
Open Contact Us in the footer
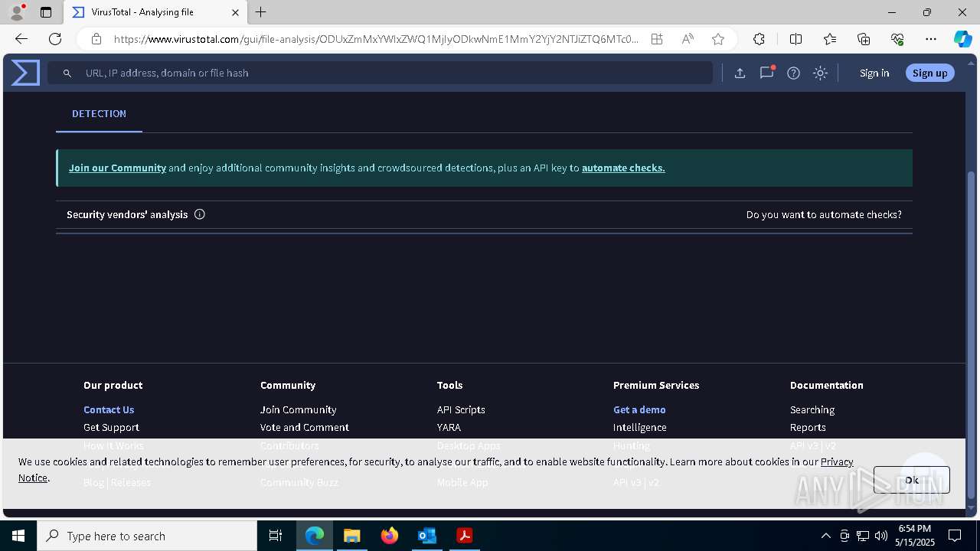coord(109,409)
